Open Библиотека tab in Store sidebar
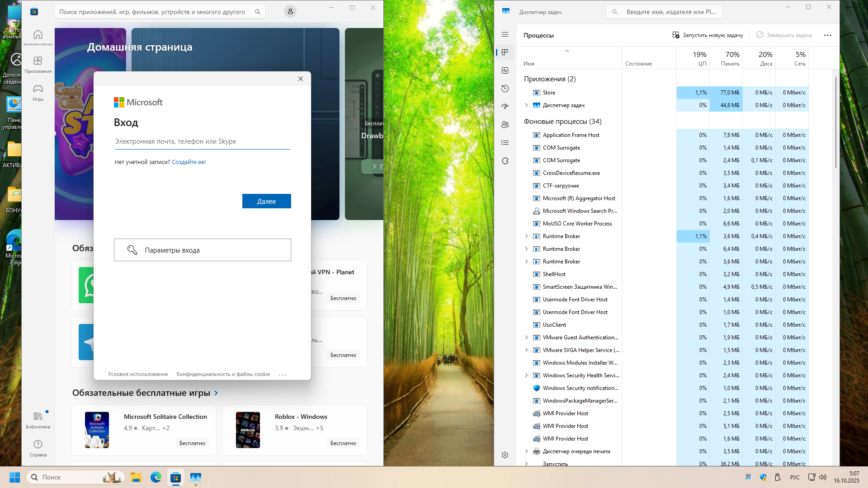The height and width of the screenshot is (488, 868). point(38,420)
